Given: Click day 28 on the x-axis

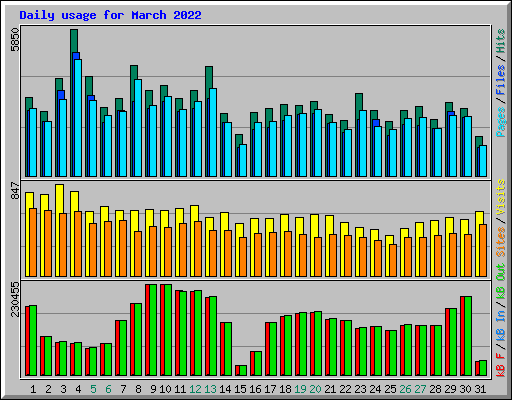Looking at the screenshot, I should tap(435, 389).
